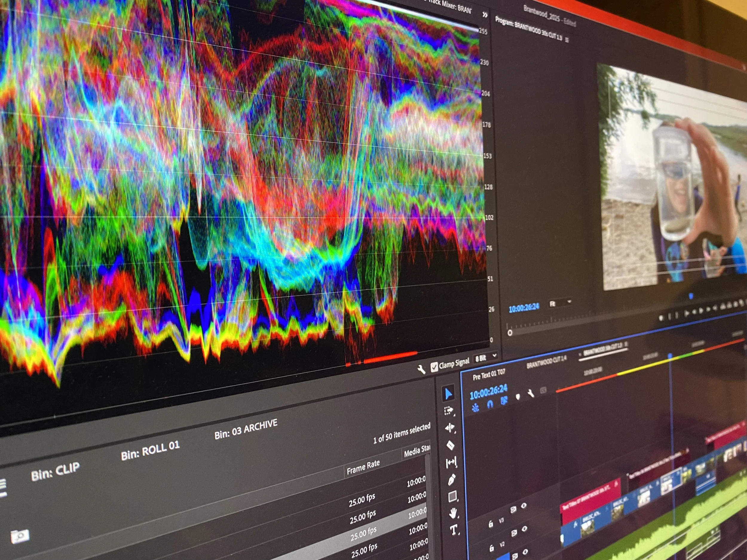Uncheck the Clamp Signal checkbox

[x=434, y=367]
